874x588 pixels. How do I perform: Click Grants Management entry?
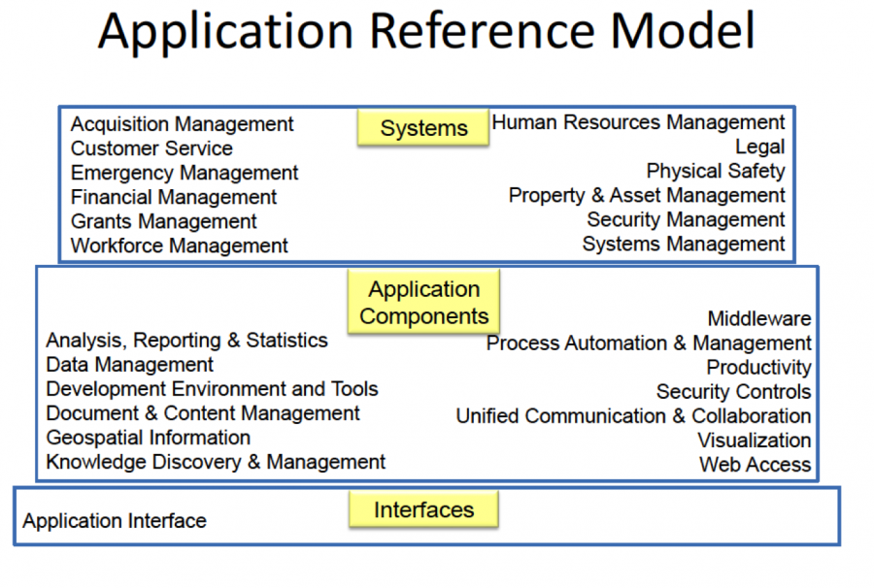[x=163, y=221]
